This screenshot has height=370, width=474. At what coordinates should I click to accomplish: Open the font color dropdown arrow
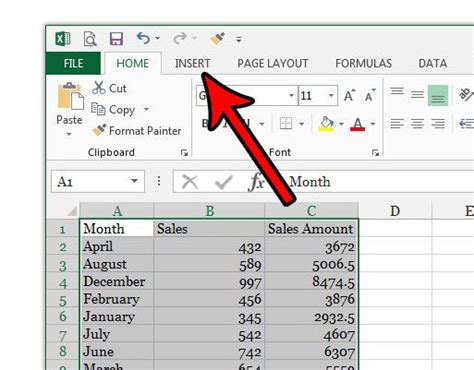pos(373,124)
